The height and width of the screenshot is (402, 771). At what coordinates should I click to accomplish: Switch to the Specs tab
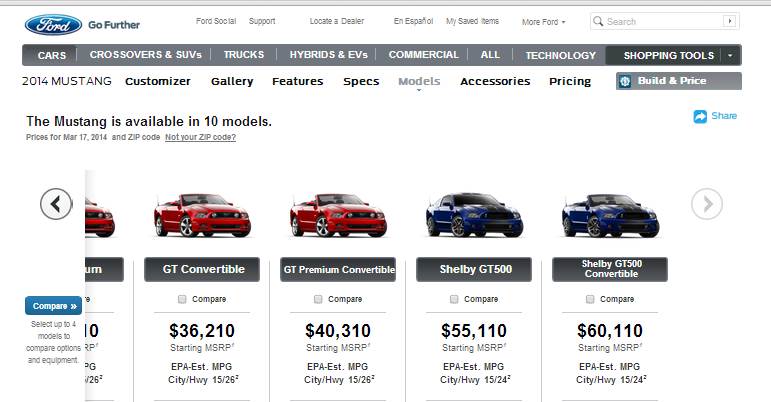[x=361, y=81]
